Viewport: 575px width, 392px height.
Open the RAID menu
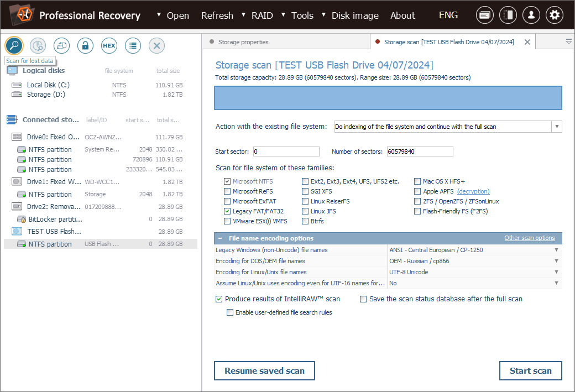tap(262, 15)
